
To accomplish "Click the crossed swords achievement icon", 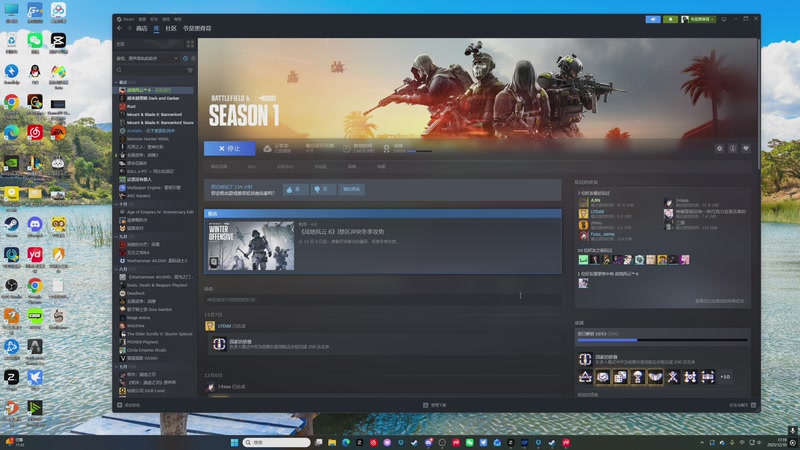I will tap(673, 377).
